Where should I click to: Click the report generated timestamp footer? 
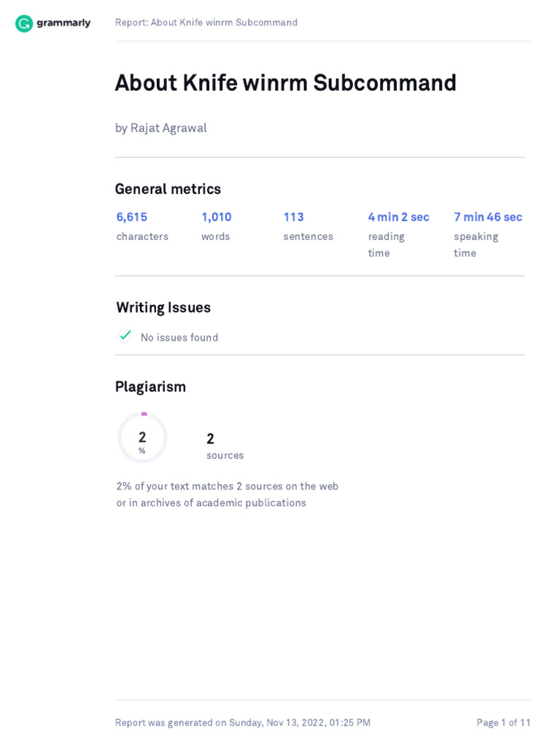243,723
